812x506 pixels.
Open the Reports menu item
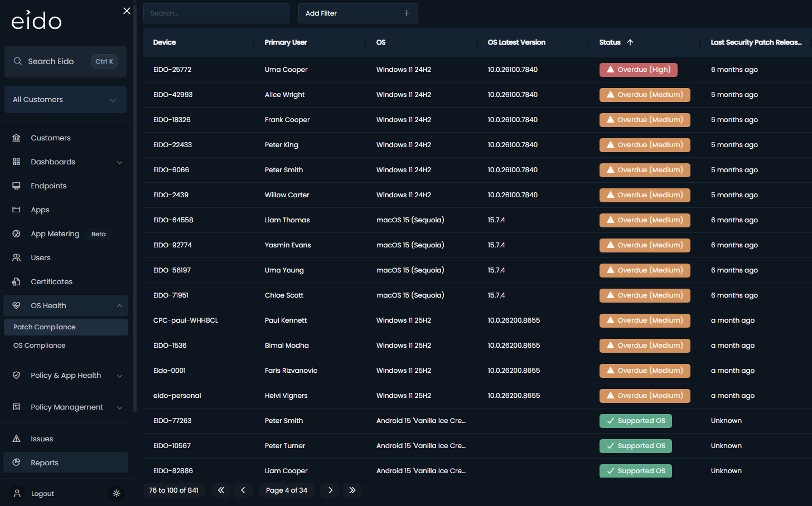tap(66, 463)
